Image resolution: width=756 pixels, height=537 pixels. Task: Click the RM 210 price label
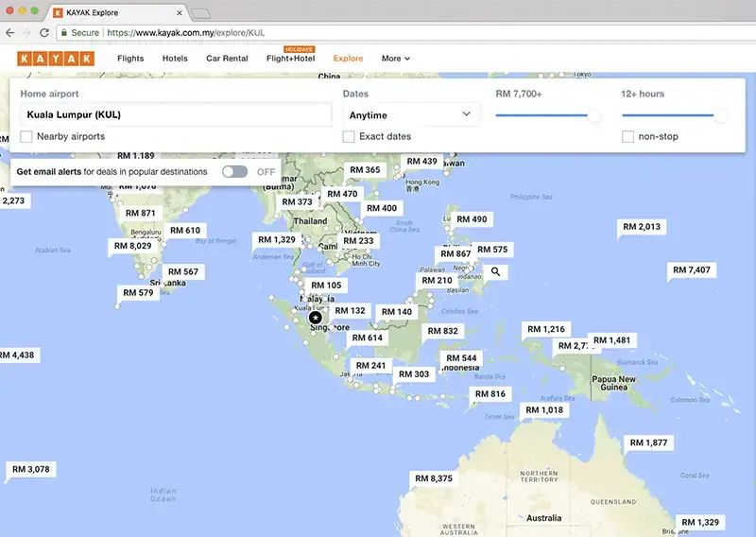[437, 281]
